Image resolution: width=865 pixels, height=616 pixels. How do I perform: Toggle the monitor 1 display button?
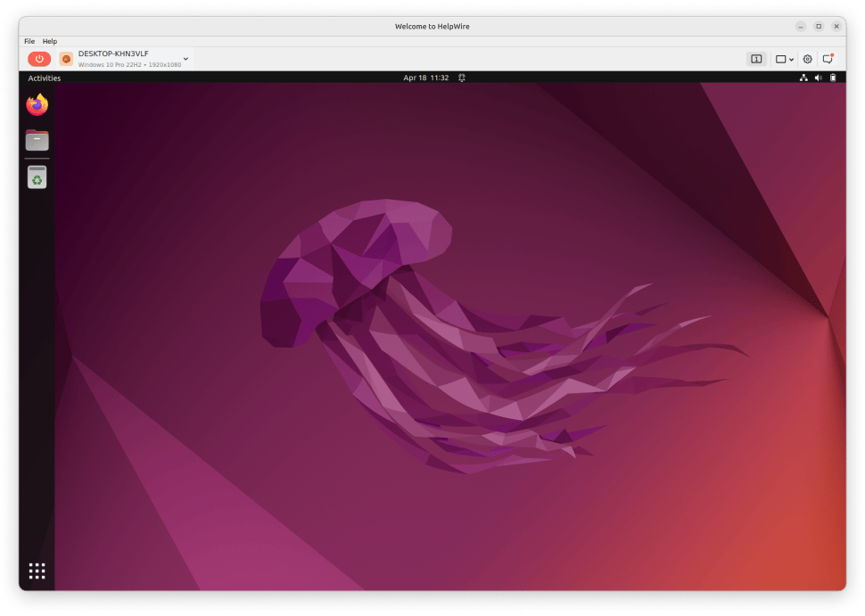coord(756,59)
